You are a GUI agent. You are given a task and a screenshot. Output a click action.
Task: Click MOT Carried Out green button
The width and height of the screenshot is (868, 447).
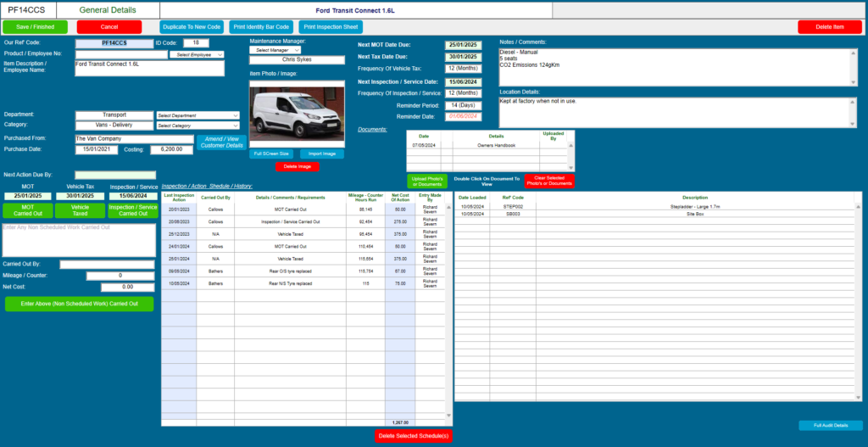[x=28, y=210]
